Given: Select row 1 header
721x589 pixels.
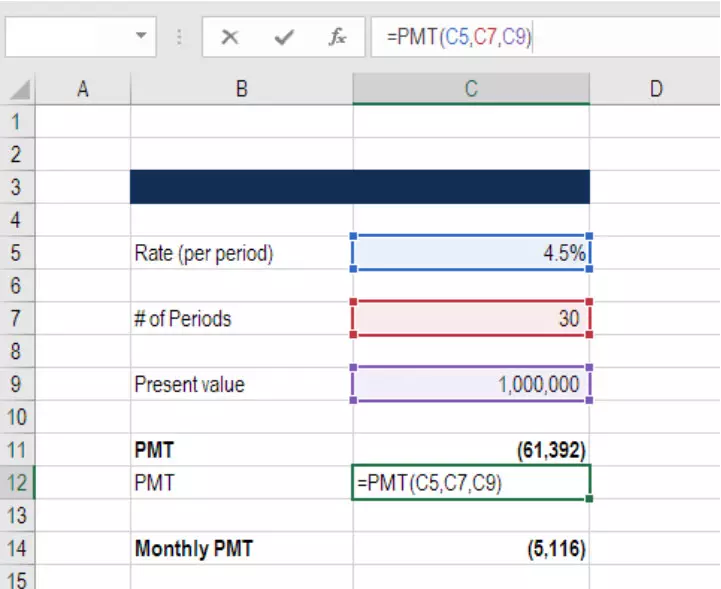Looking at the screenshot, I should 17,122.
